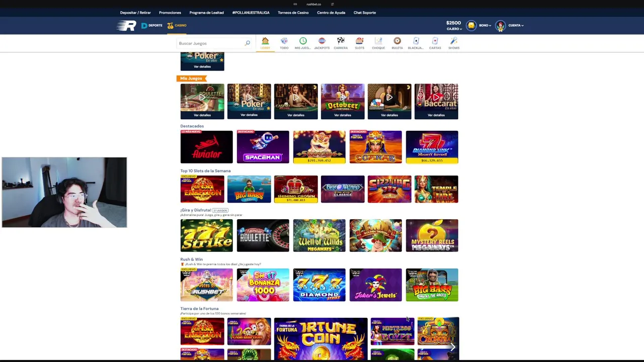
Task: Open Mis Juegos clock category icon
Action: pyautogui.click(x=303, y=41)
